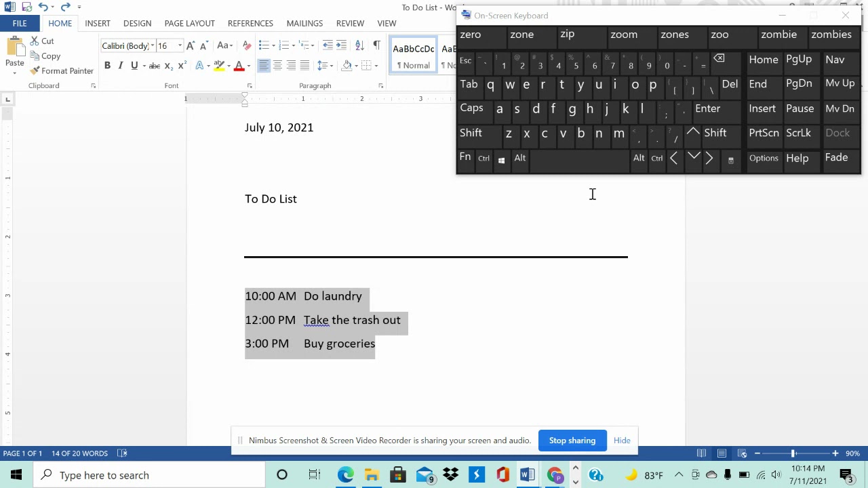Justify the selected paragraphs
868x488 pixels.
point(304,66)
